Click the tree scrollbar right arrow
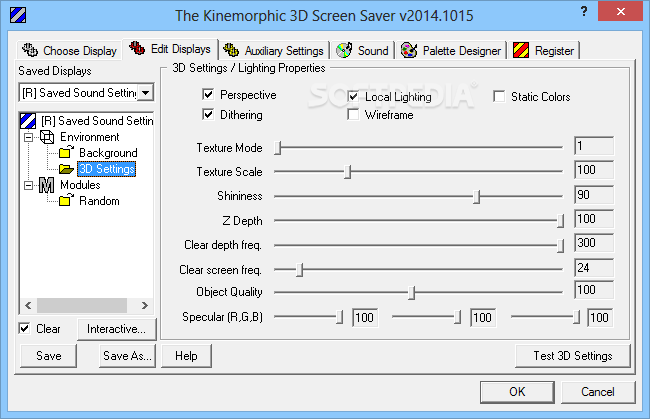The height and width of the screenshot is (419, 650). coord(144,305)
